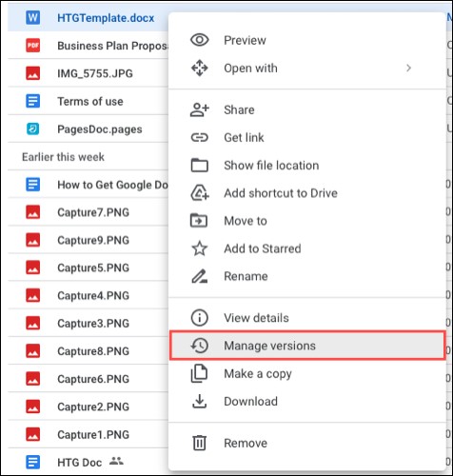The width and height of the screenshot is (453, 476).
Task: Click the Add shortcut to Drive icon
Action: (200, 193)
